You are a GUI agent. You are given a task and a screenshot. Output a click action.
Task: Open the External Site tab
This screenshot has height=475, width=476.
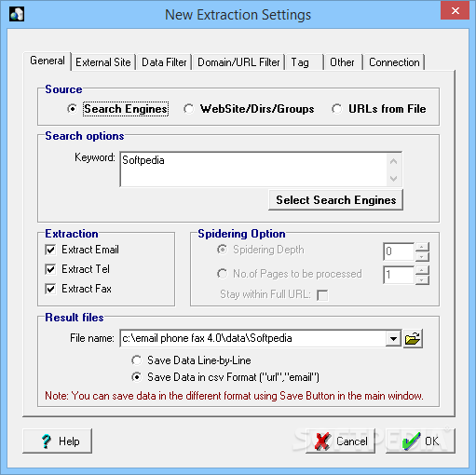coord(103,62)
